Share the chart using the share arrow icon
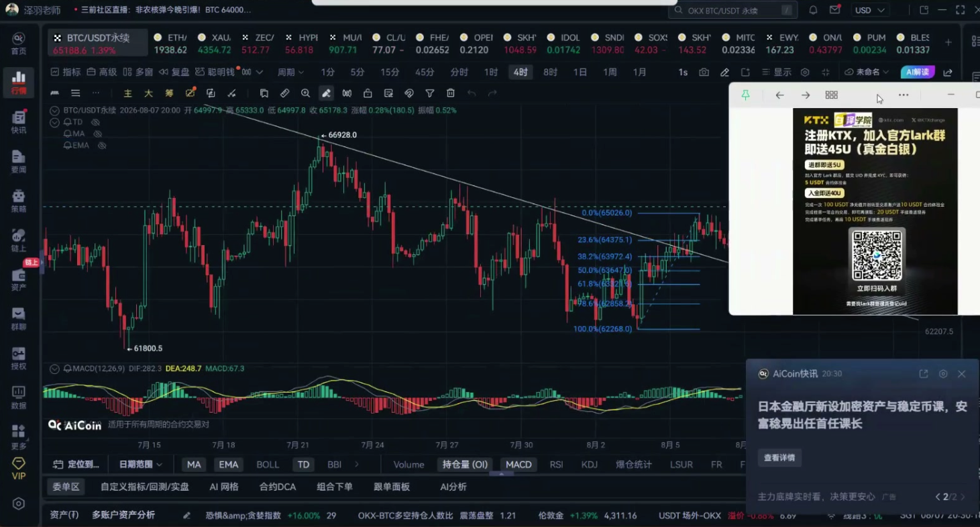980x527 pixels. click(948, 73)
